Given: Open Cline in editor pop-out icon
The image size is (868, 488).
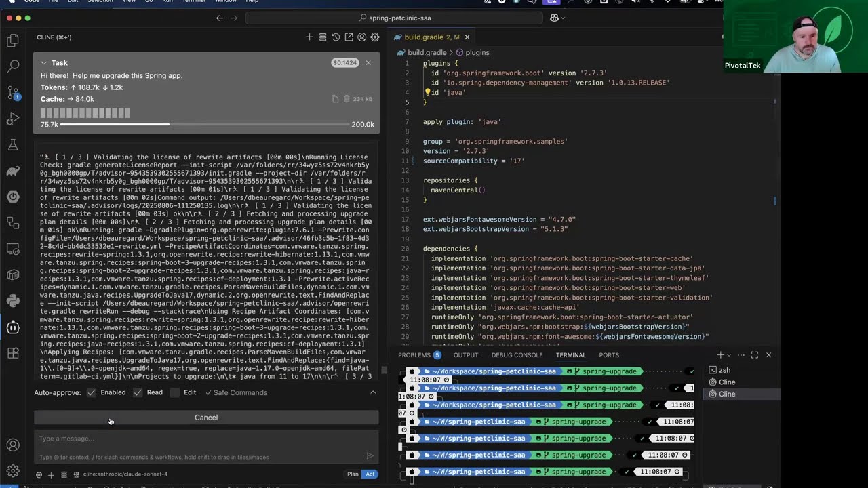Looking at the screenshot, I should click(349, 37).
